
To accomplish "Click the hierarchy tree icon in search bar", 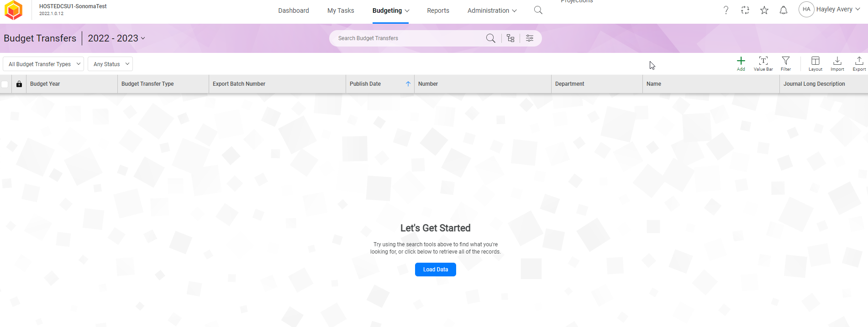I will click(510, 38).
